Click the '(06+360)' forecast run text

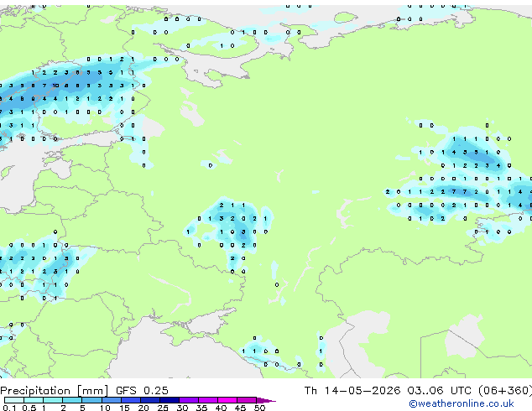[505, 391]
